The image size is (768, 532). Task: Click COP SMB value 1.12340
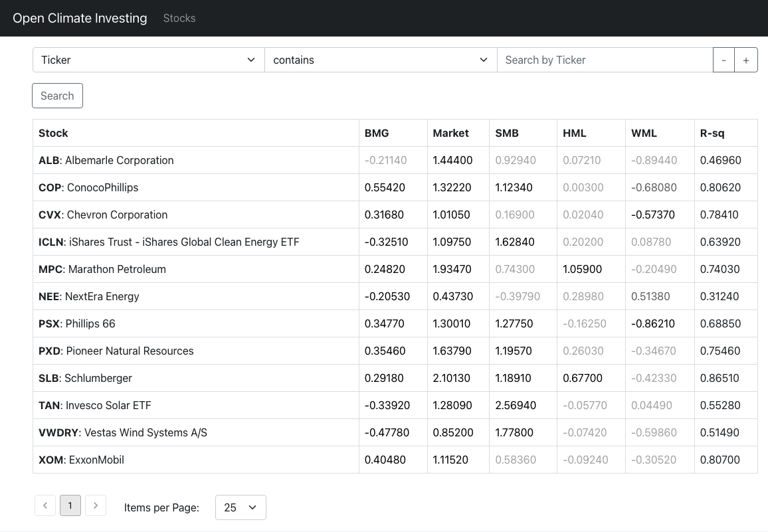[x=514, y=187]
